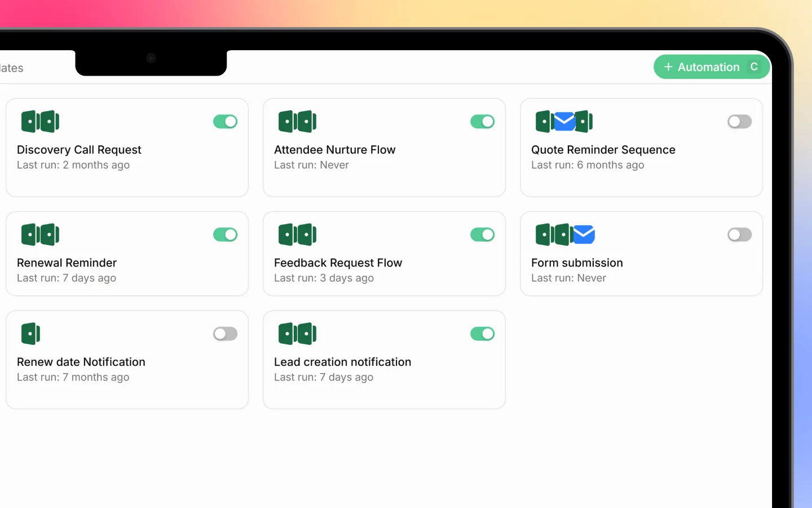Click the first green icon on Quote Reminder Sequence
Screen dimensions: 812x508
(x=544, y=121)
